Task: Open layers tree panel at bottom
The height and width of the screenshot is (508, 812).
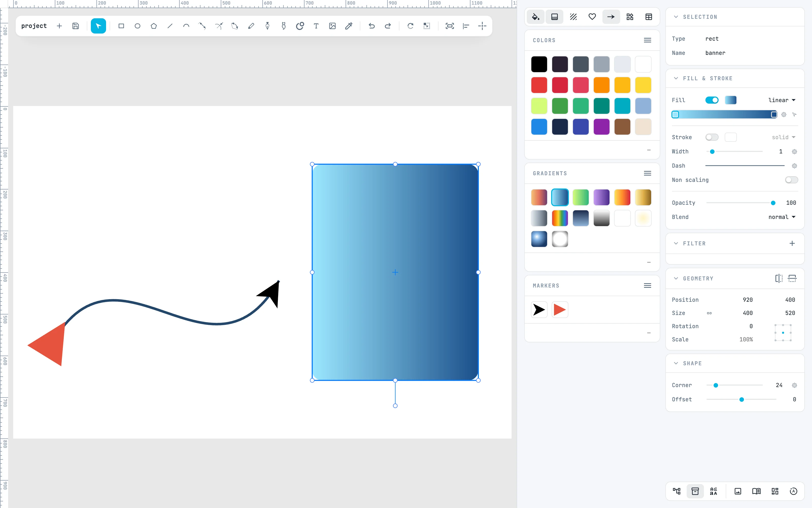Action: point(676,491)
